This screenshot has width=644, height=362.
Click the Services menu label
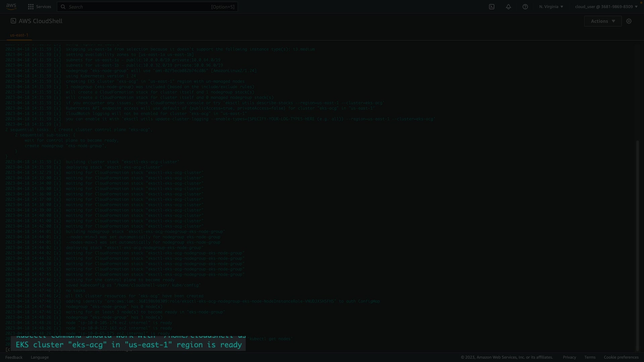[44, 7]
